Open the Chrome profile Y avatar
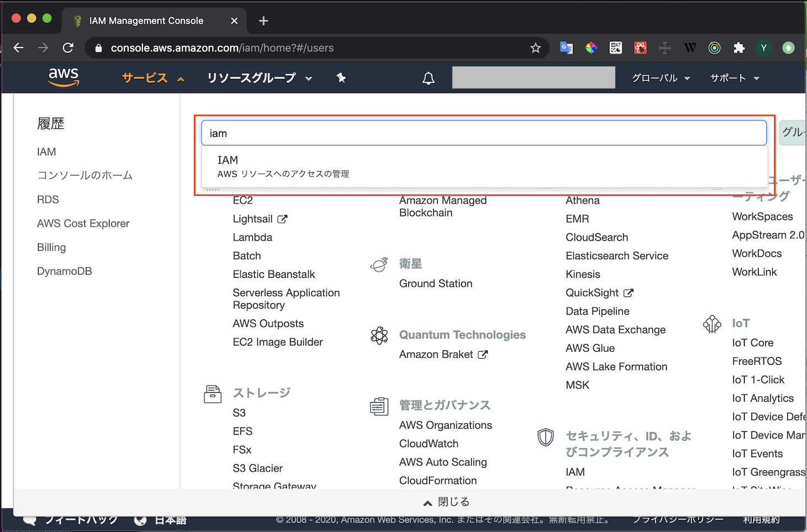Viewport: 807px width, 532px height. pyautogui.click(x=764, y=48)
